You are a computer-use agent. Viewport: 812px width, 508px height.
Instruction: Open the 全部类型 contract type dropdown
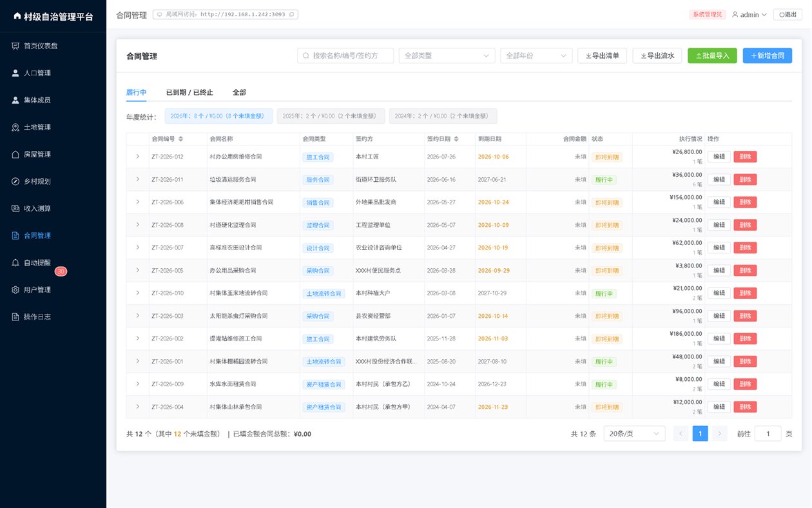(x=447, y=55)
